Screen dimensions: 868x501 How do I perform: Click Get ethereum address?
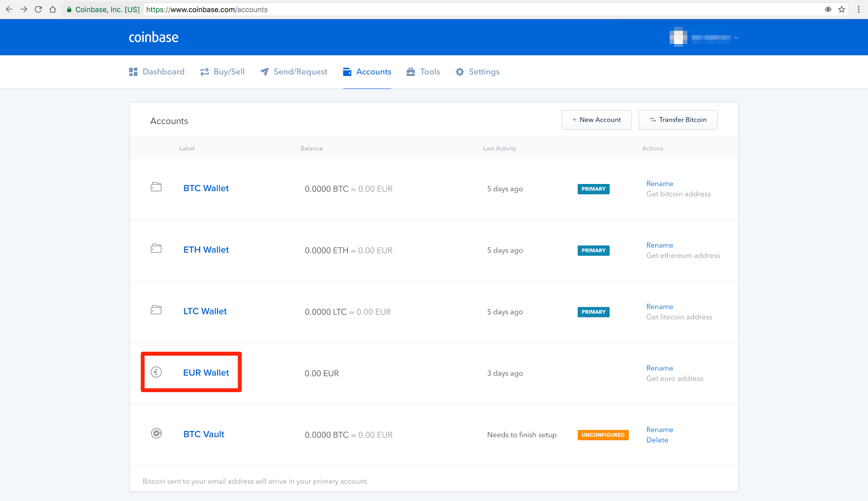tap(683, 255)
